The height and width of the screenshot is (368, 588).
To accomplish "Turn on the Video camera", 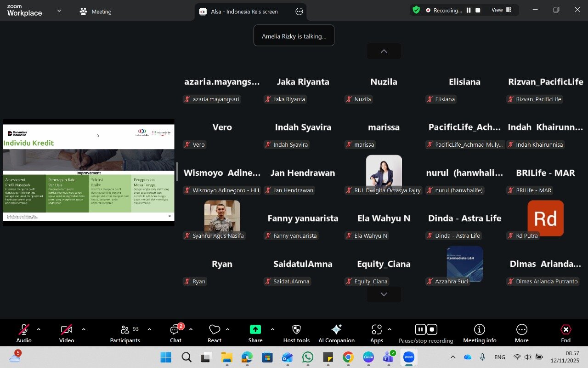I will pos(67,333).
